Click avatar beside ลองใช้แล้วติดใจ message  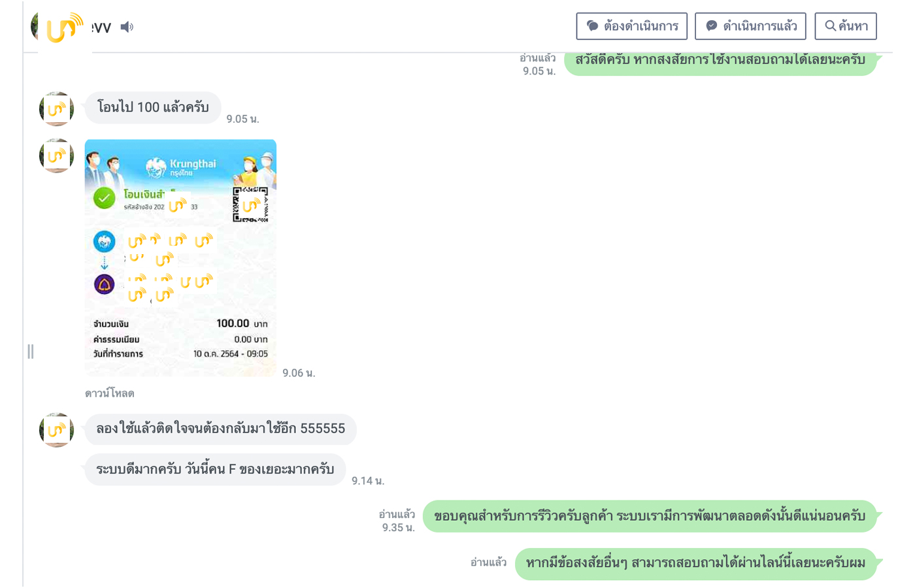56,430
